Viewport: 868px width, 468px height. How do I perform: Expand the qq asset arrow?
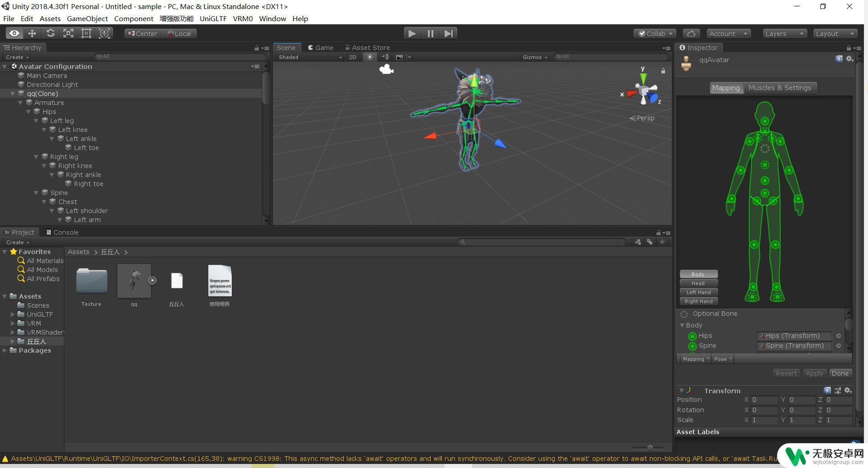point(153,281)
